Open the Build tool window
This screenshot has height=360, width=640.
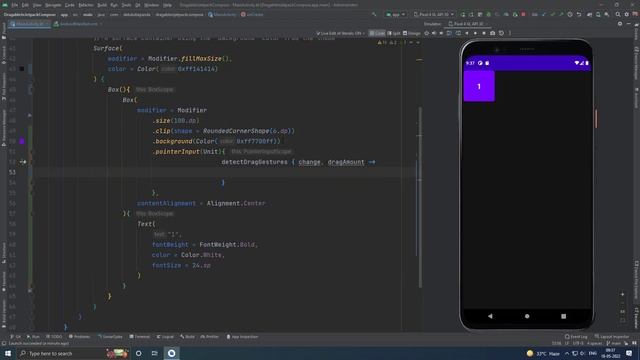click(x=188, y=337)
